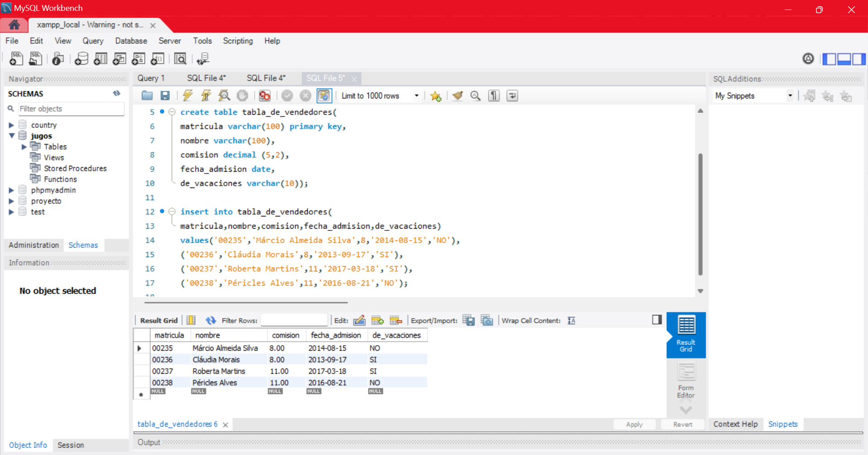Screen dimensions: 868x455
Task: Create new table icon
Action: [x=100, y=59]
